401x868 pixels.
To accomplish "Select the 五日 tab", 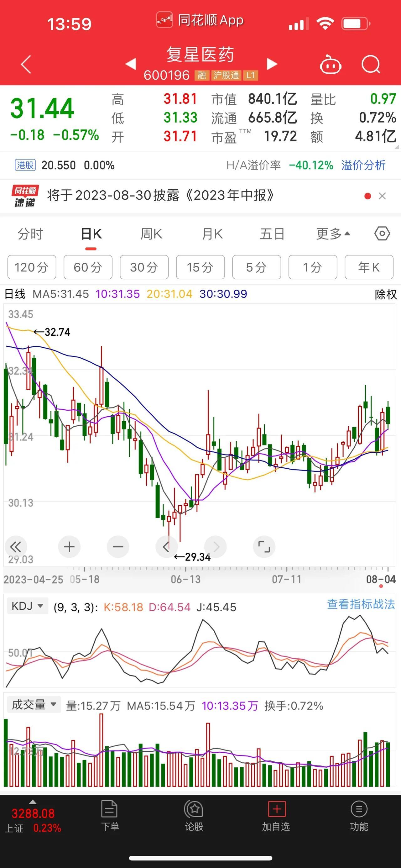I will tap(272, 234).
